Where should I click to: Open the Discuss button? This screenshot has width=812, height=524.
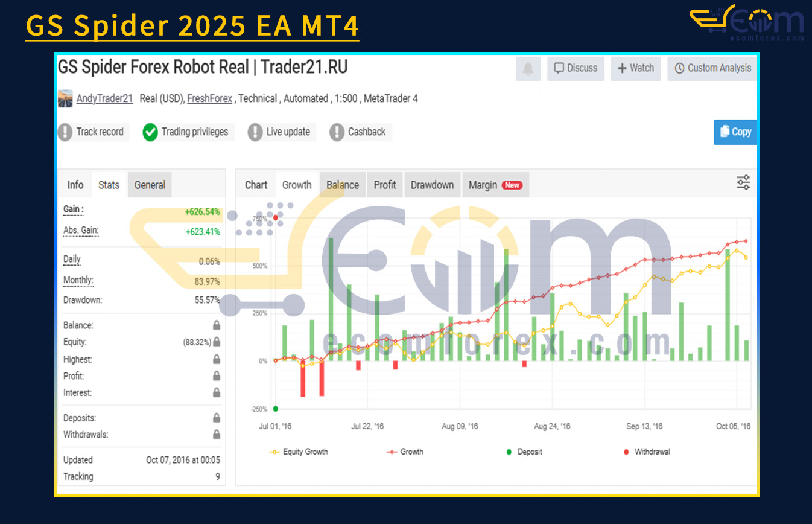tap(576, 69)
